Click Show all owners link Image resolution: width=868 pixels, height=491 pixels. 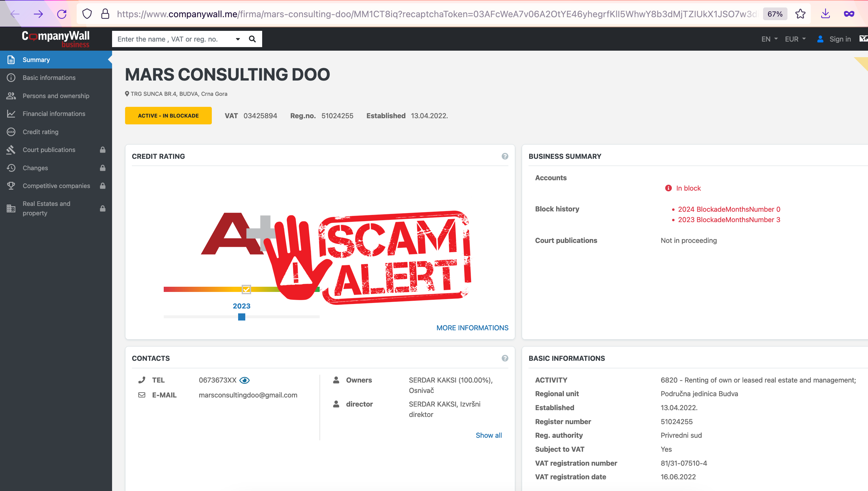[x=489, y=435]
